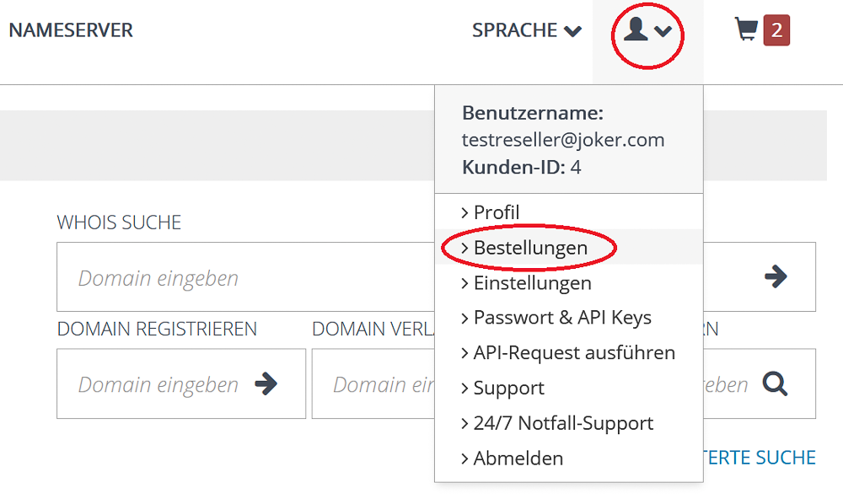
Task: Go to Passwort & API Keys
Action: click(569, 318)
